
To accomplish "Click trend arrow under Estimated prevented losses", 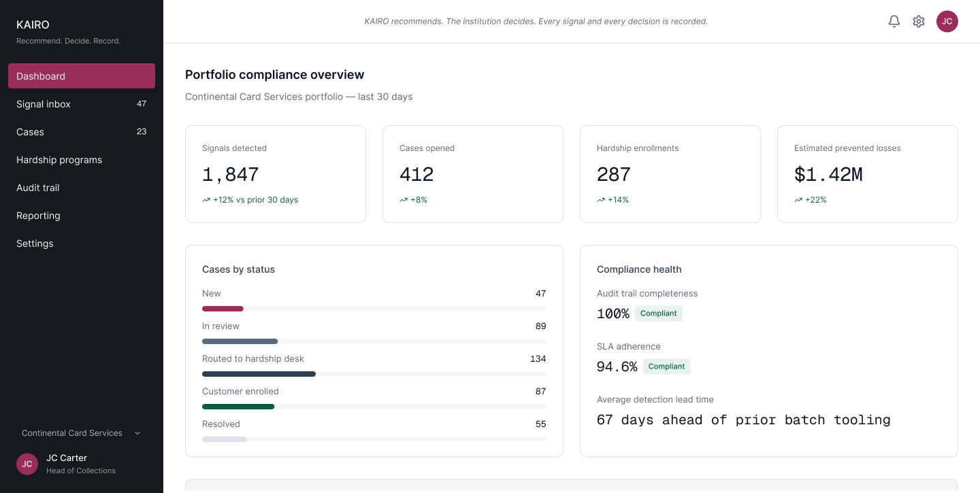I will pos(798,200).
